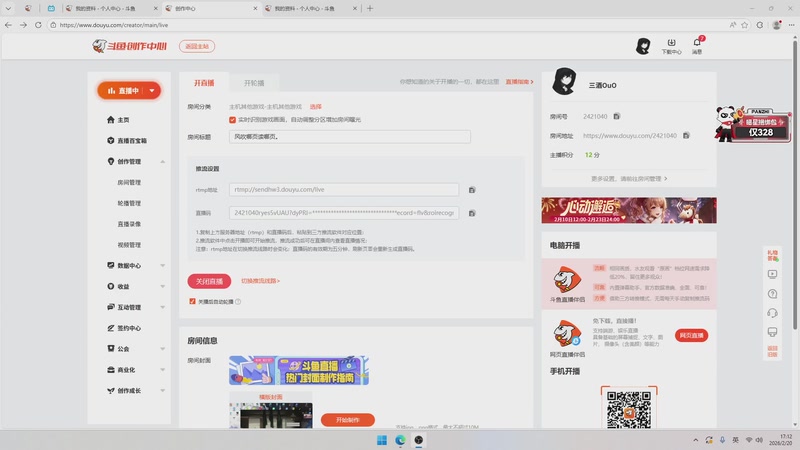This screenshot has height=450, width=800.
Task: Click 切换推流线路 link
Action: [x=260, y=281]
